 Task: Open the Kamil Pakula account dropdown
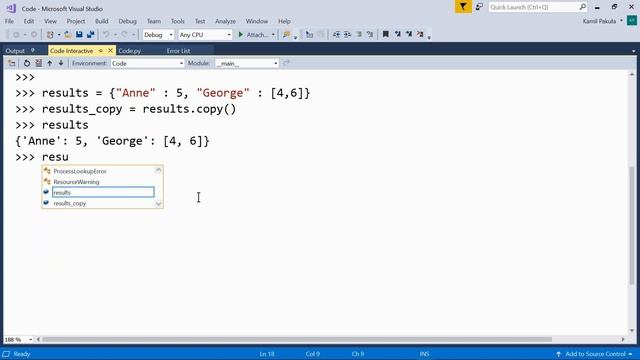602,21
